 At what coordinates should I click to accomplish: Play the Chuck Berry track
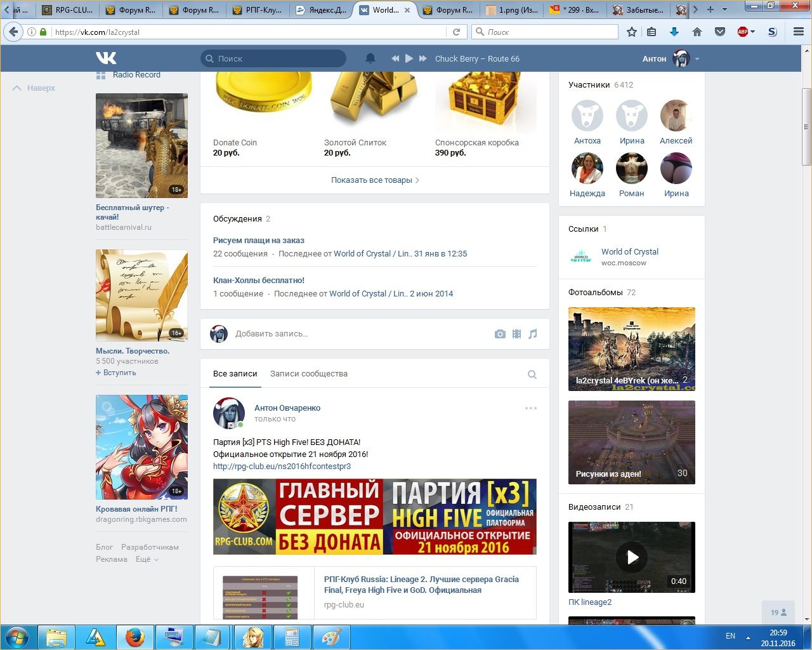(409, 58)
